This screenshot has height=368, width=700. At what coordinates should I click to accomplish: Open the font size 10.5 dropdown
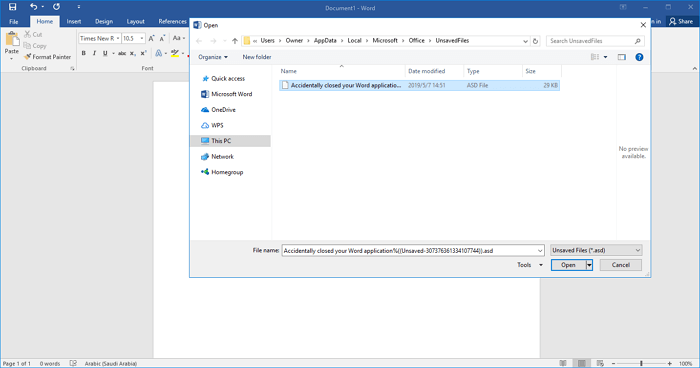coord(142,38)
